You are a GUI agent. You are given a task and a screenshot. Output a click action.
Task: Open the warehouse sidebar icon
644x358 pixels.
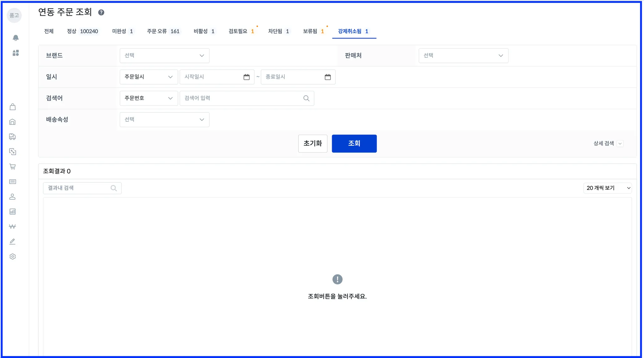point(13,122)
